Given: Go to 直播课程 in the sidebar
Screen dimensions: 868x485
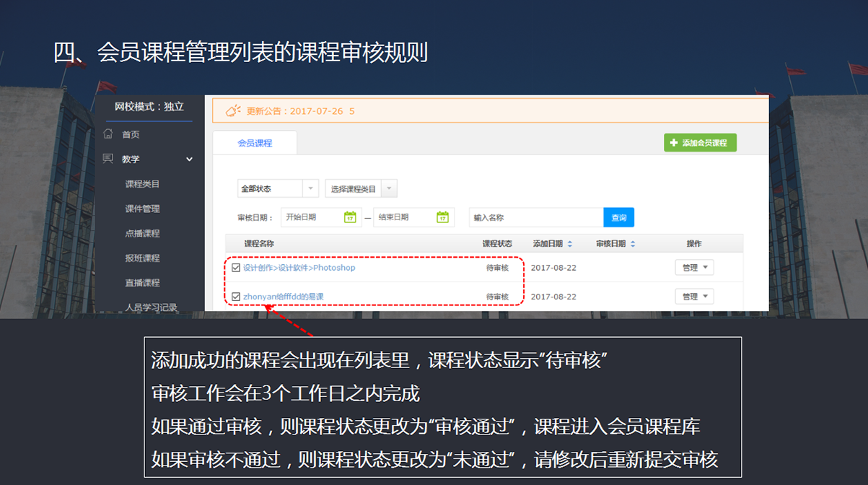Looking at the screenshot, I should [142, 283].
